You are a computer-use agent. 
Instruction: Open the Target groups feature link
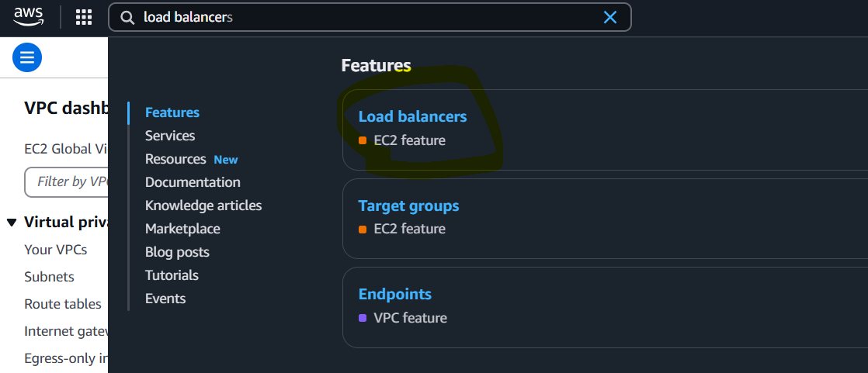click(408, 205)
